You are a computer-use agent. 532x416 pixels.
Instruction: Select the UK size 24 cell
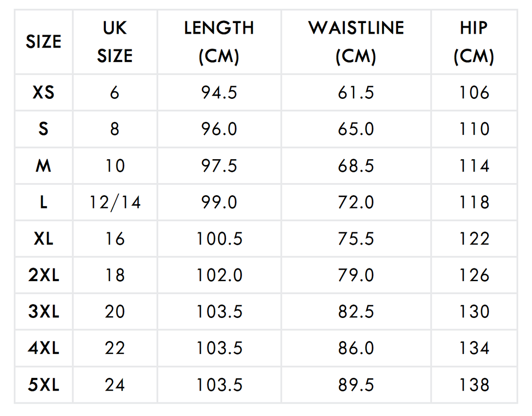tap(115, 385)
